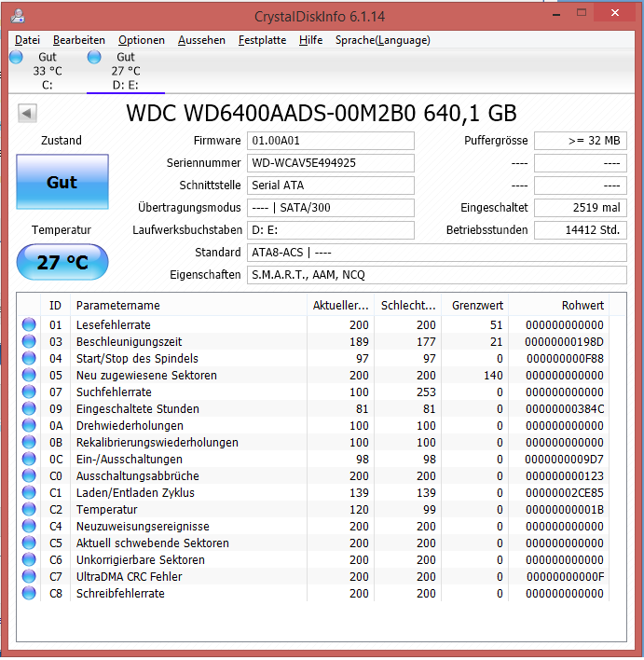Click the status orb of Unkorrigierbare Sektoren row
644x660 pixels.
coord(29,560)
